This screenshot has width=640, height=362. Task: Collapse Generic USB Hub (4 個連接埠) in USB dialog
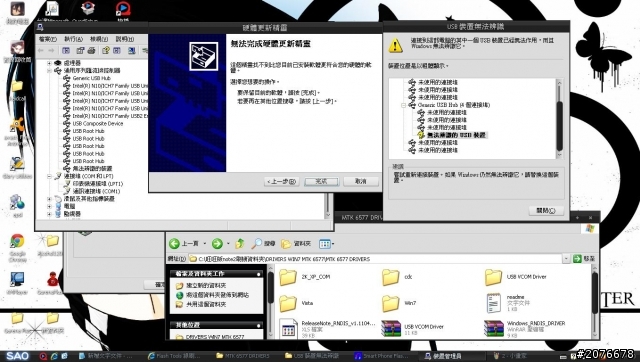click(403, 105)
